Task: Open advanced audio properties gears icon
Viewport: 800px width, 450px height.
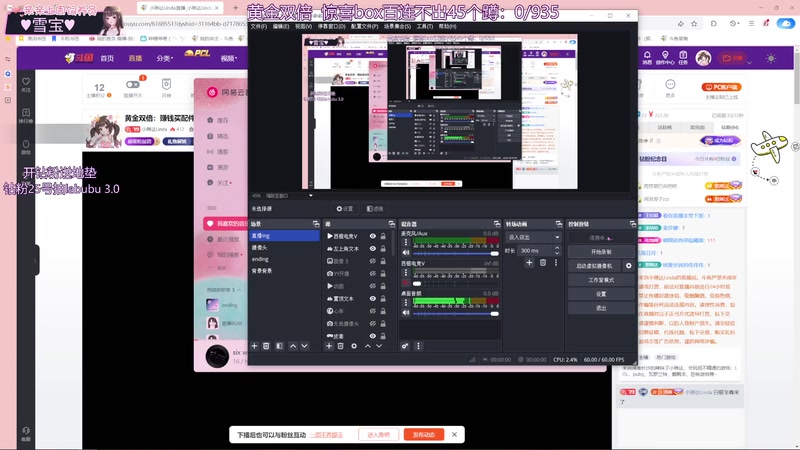Action: (405, 346)
